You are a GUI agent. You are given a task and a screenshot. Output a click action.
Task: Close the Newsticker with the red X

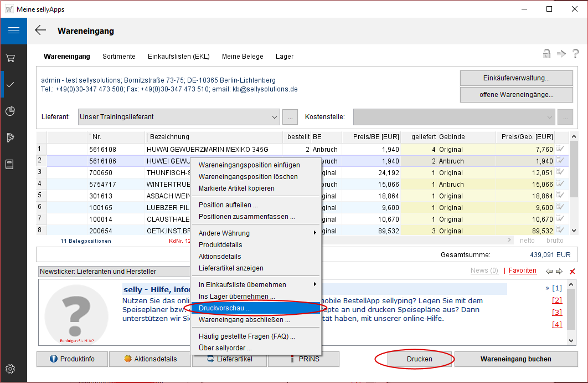click(x=572, y=271)
